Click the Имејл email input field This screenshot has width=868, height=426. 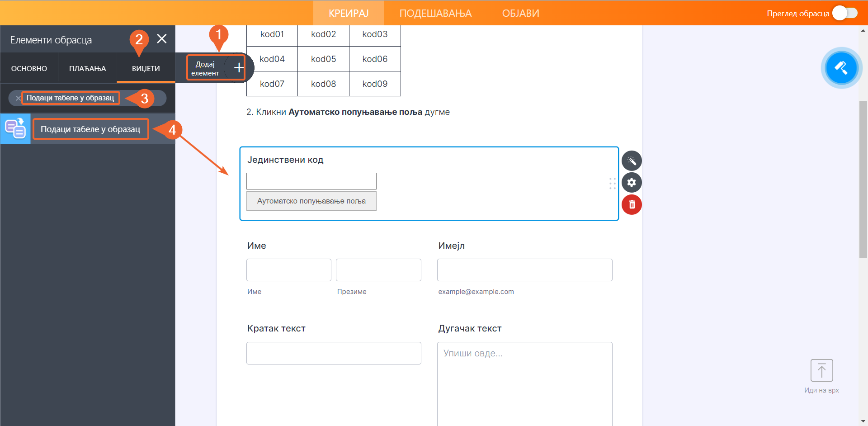click(525, 270)
